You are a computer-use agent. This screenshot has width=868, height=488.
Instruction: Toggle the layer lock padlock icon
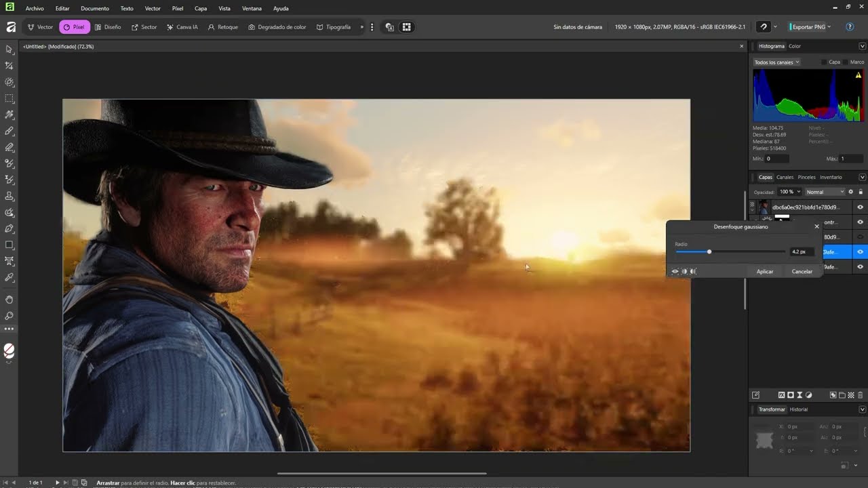tap(861, 192)
